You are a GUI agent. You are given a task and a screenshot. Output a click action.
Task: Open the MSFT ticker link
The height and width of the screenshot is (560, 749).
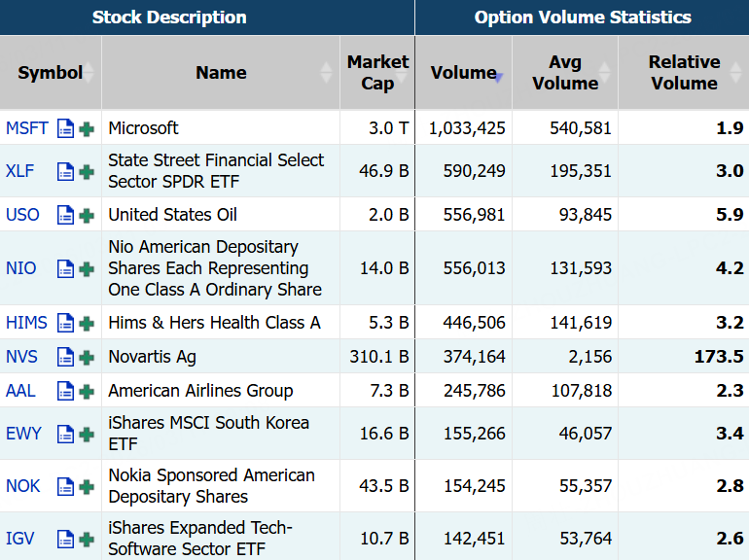26,128
